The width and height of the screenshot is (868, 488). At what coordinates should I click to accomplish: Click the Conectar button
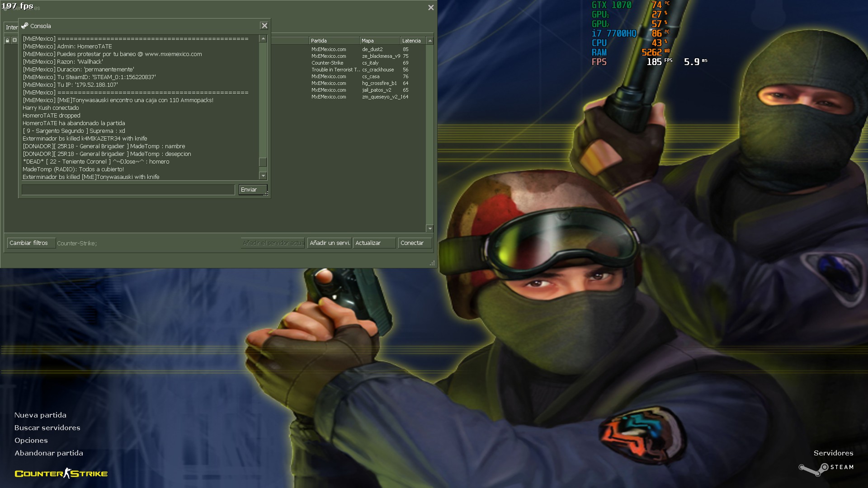[x=415, y=243]
